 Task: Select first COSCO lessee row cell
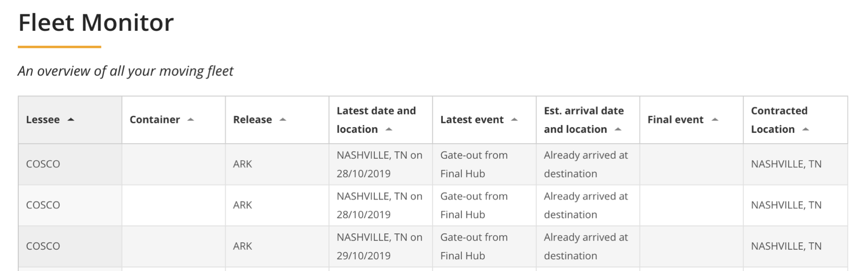point(70,164)
